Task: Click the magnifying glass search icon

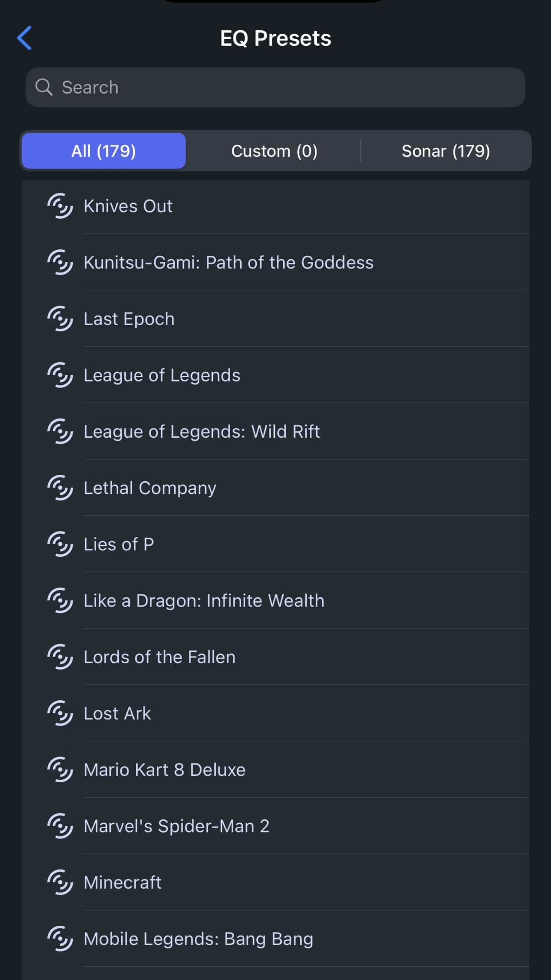Action: point(44,87)
